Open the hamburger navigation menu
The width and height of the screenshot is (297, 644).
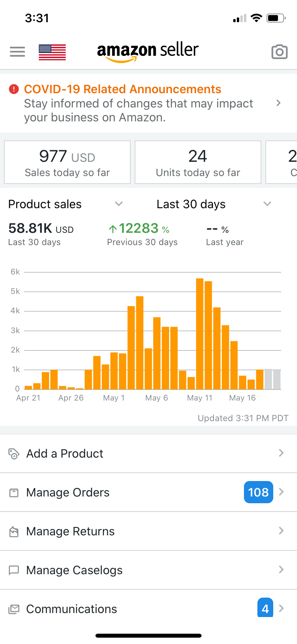point(17,52)
